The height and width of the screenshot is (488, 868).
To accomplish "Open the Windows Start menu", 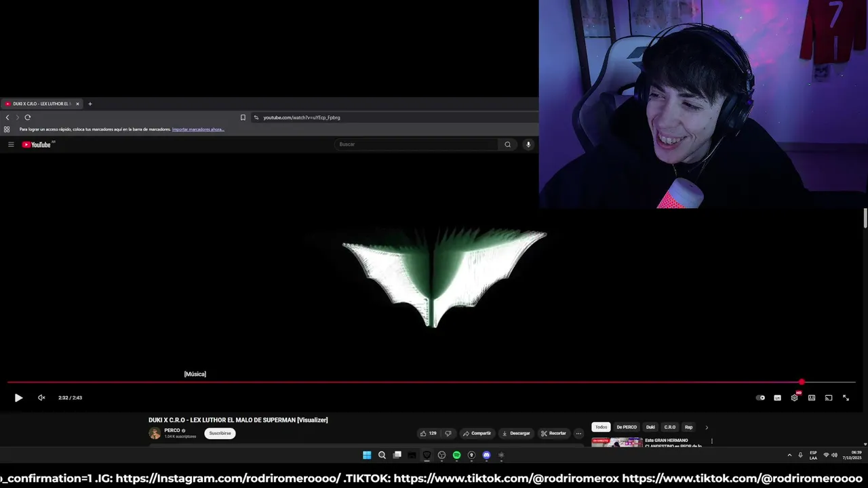I will [367, 455].
